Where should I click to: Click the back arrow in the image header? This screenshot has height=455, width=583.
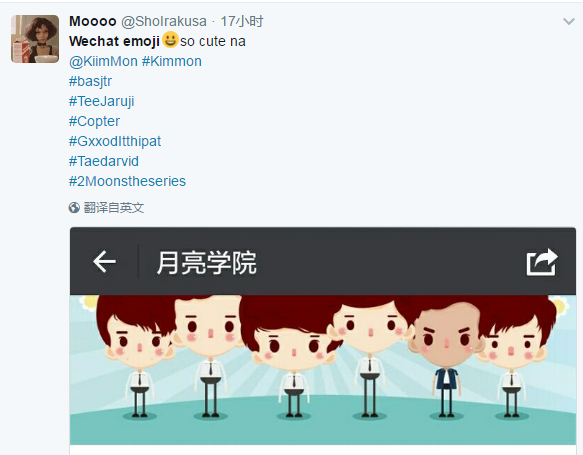click(x=104, y=262)
